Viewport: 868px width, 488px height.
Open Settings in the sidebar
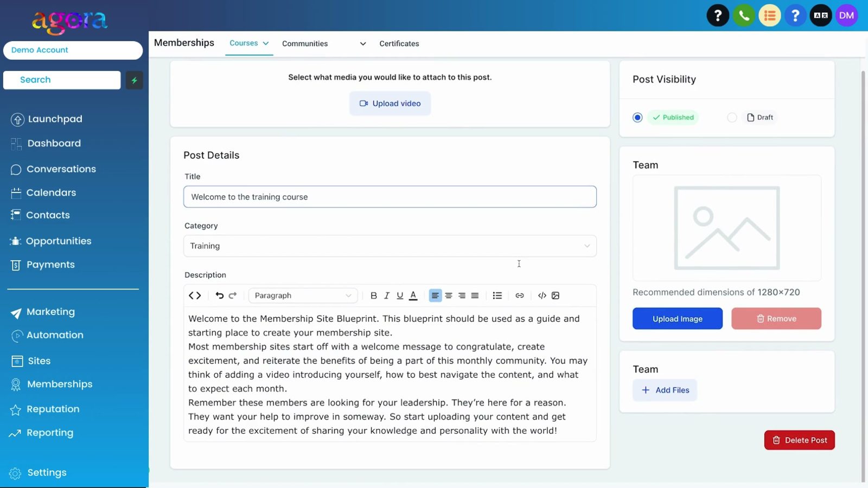tap(38, 473)
